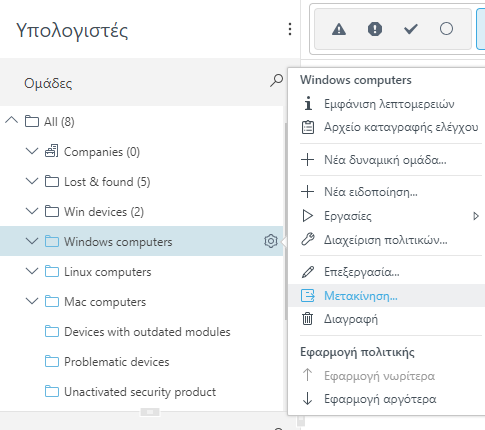Viewport: 485px width, 430px height.
Task: Toggle the checkmark OK status filter
Action: pos(411,29)
